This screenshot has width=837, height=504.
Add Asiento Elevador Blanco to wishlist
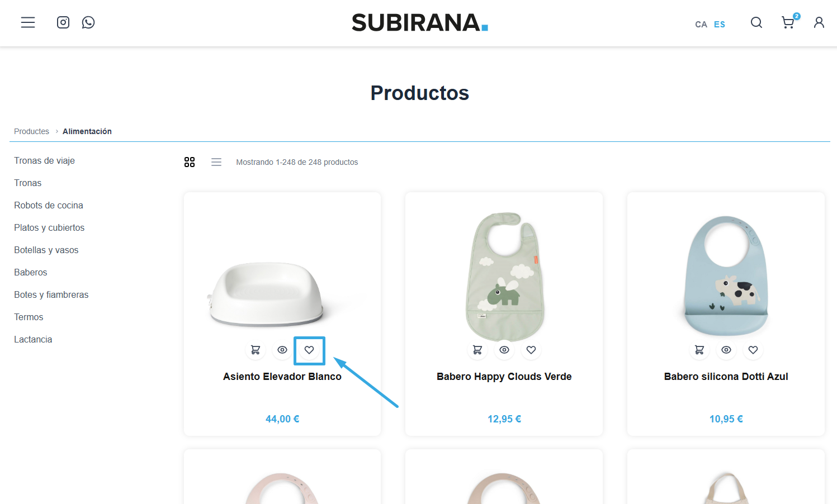pyautogui.click(x=309, y=350)
